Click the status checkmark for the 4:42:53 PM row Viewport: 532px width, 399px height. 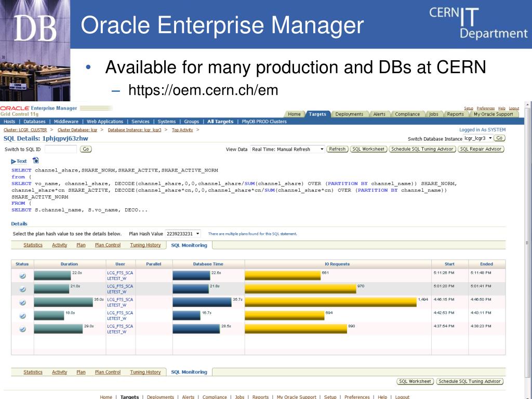pos(22,316)
